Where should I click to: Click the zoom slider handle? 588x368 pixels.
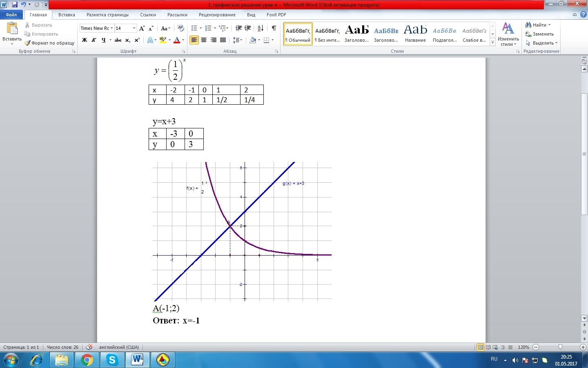click(560, 347)
